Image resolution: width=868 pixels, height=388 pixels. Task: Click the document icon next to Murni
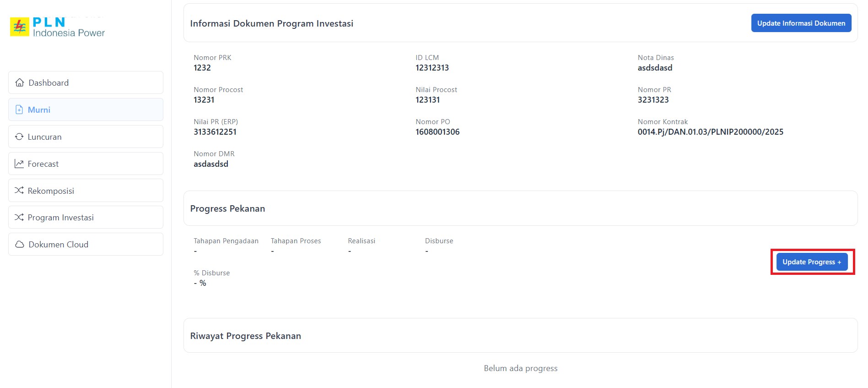click(19, 109)
